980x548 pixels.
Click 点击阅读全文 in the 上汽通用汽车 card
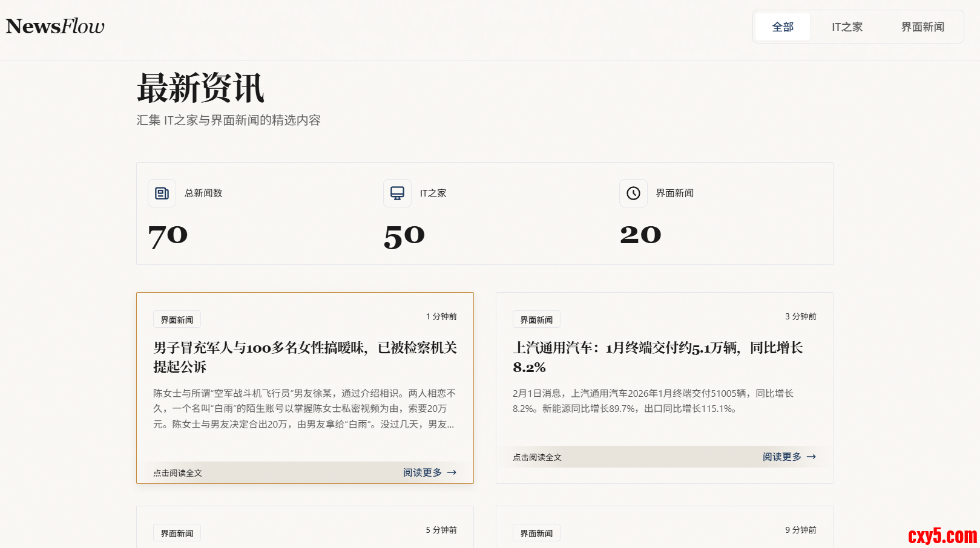pyautogui.click(x=537, y=457)
